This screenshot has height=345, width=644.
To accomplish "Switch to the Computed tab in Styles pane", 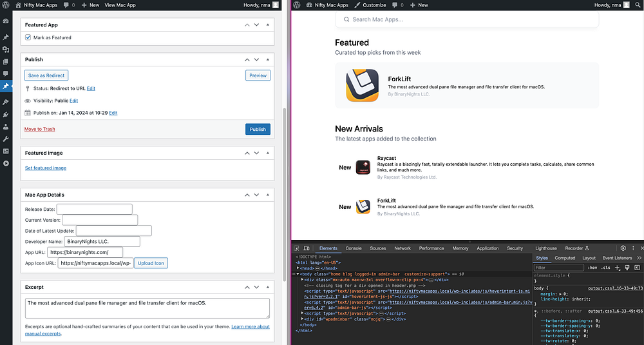I will pyautogui.click(x=565, y=258).
